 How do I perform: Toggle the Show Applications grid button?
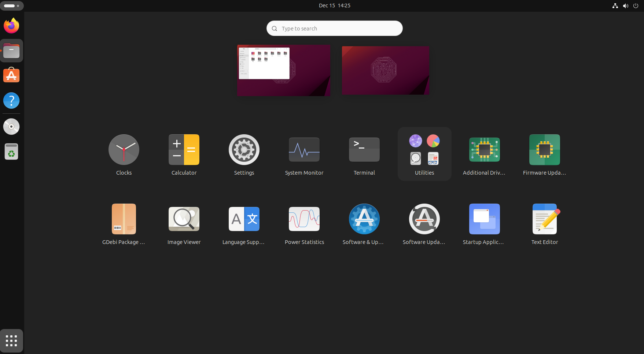[x=11, y=341]
